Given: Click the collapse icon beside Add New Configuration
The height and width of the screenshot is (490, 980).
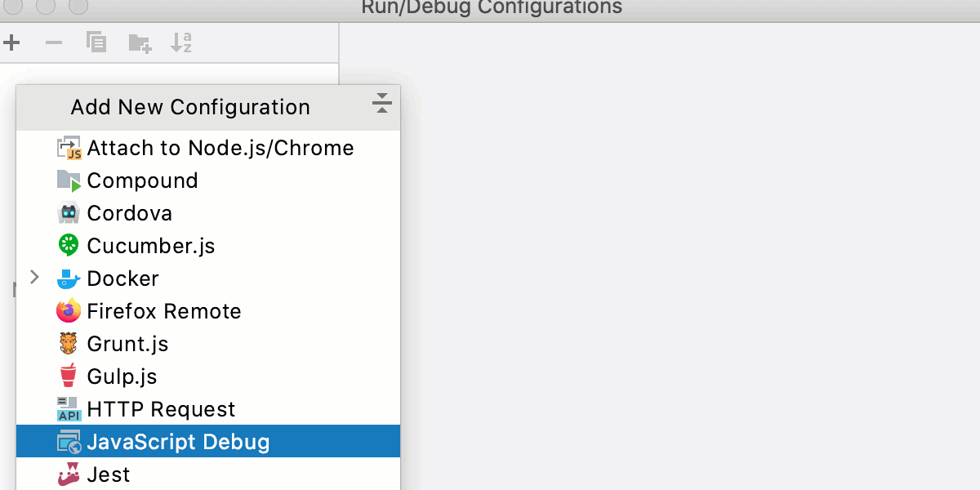Looking at the screenshot, I should (x=381, y=104).
